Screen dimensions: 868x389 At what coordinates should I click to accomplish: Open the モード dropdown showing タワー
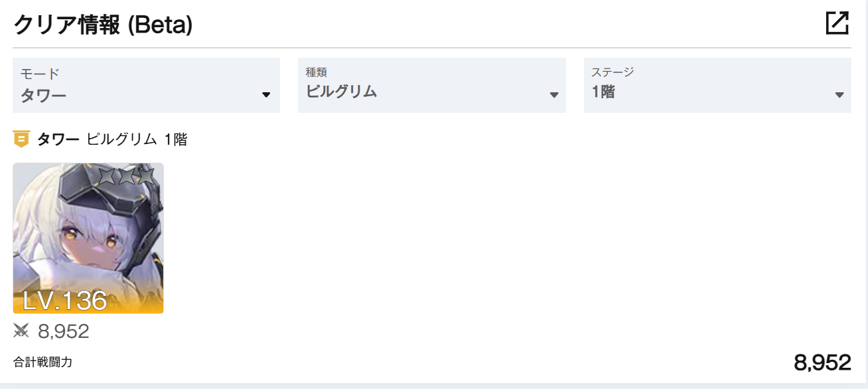pyautogui.click(x=146, y=85)
